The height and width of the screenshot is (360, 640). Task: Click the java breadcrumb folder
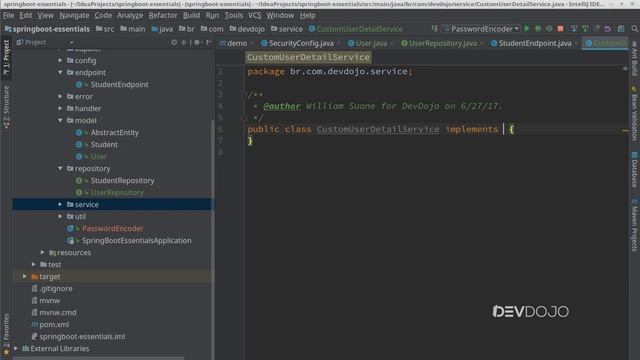click(x=162, y=29)
